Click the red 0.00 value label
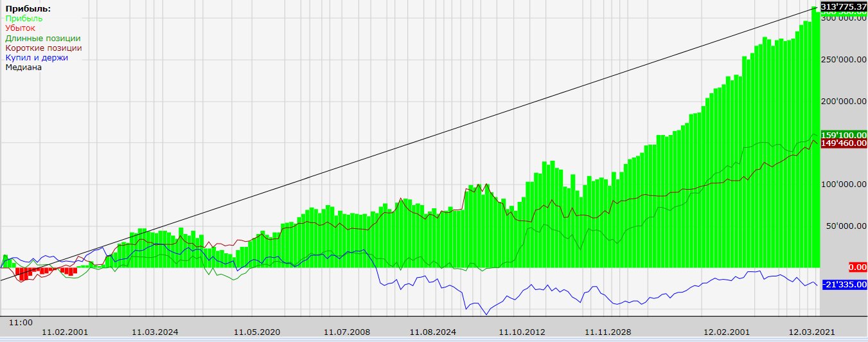The width and height of the screenshot is (868, 342). (x=857, y=267)
